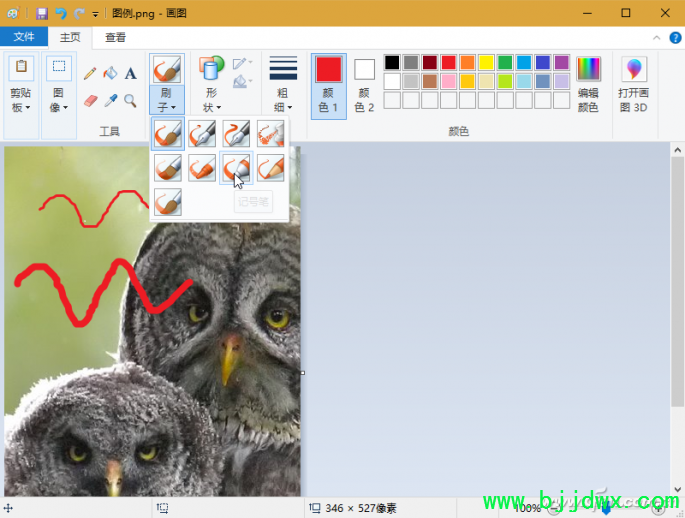Click the Brushes tool icon in ribbon

[167, 69]
